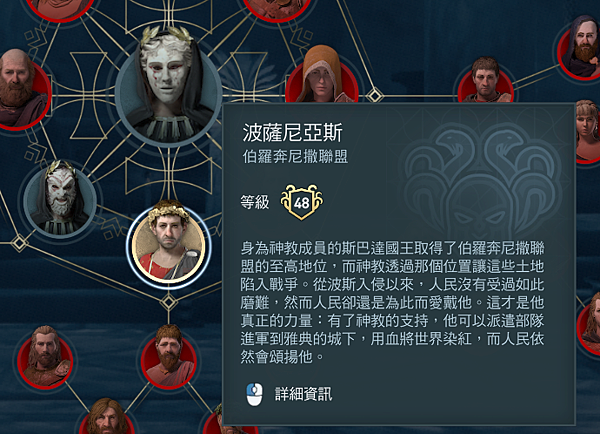Image resolution: width=600 pixels, height=434 pixels.
Task: Select the bald bearded man portrait at left edge
Action: click(x=21, y=90)
